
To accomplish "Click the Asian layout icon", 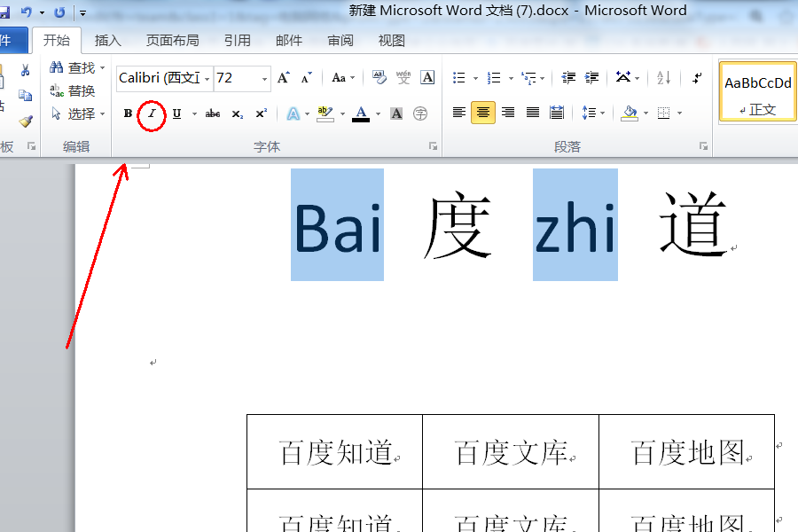I will click(623, 77).
